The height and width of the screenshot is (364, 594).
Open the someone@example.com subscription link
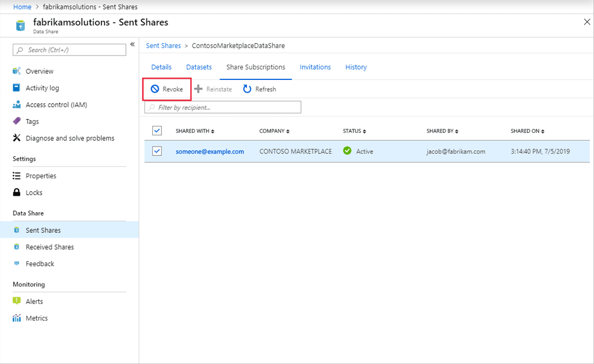(209, 151)
